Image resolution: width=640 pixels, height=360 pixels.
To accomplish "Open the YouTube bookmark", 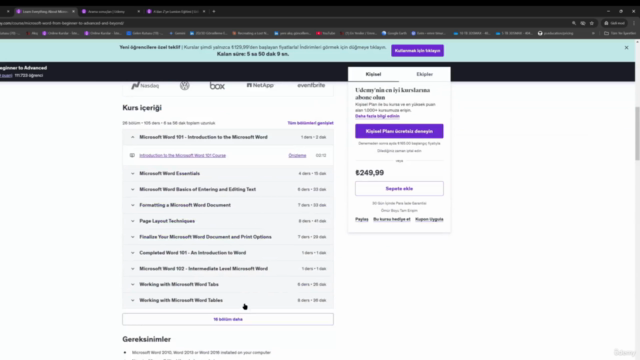I will click(326, 33).
